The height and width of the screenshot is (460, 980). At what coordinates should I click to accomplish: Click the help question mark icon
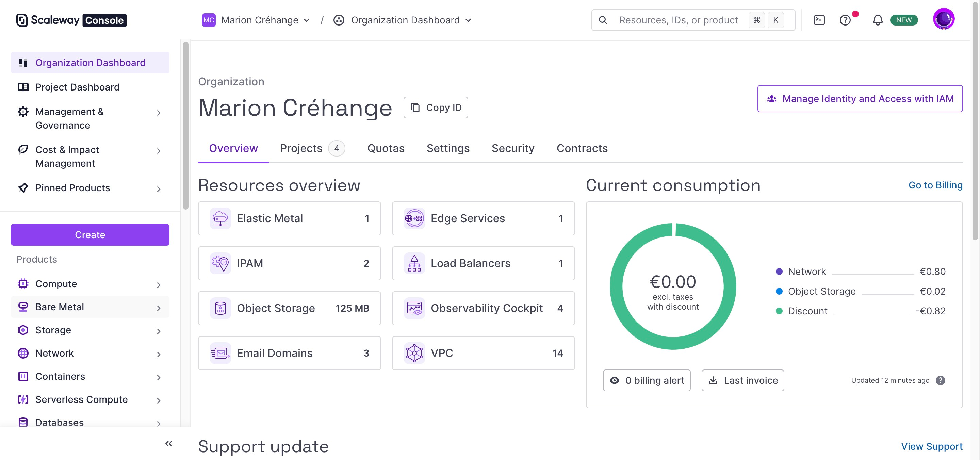845,20
